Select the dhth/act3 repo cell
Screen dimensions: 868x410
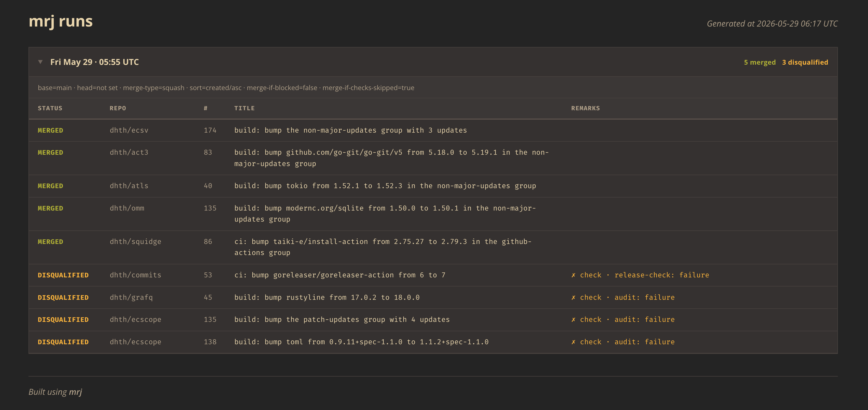click(x=129, y=152)
